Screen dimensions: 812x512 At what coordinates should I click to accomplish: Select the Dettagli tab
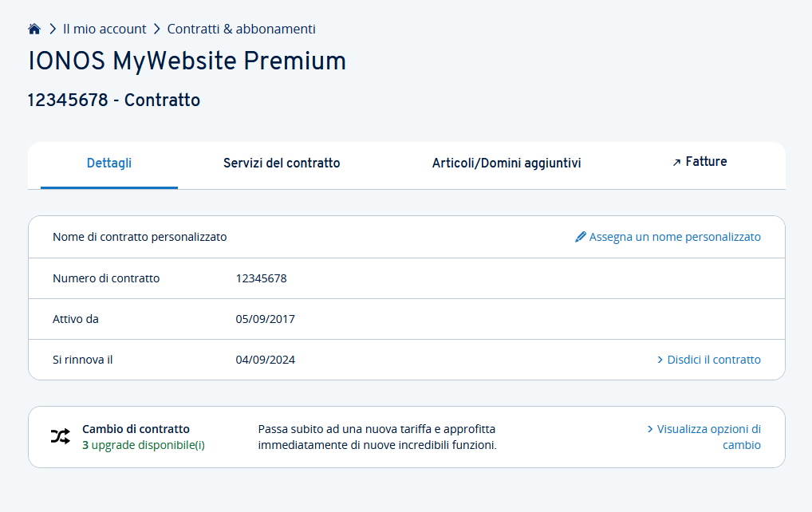pyautogui.click(x=109, y=163)
